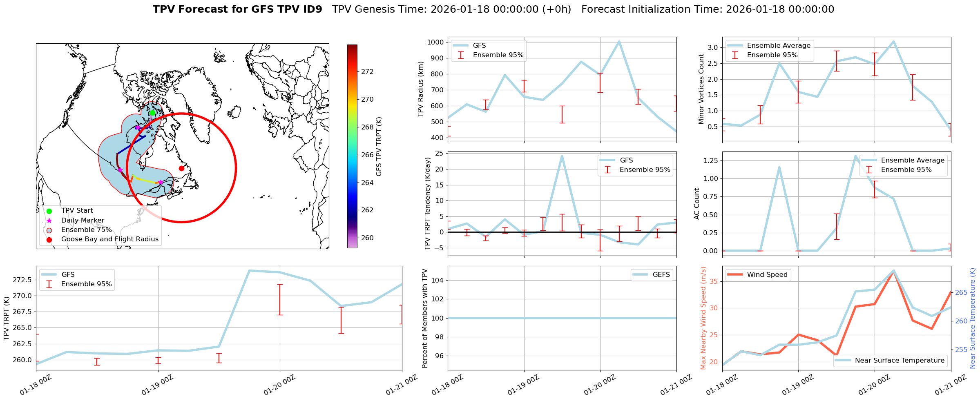The image size is (980, 401).
Task: Click the Wind Speed legend line sample
Action: click(734, 275)
